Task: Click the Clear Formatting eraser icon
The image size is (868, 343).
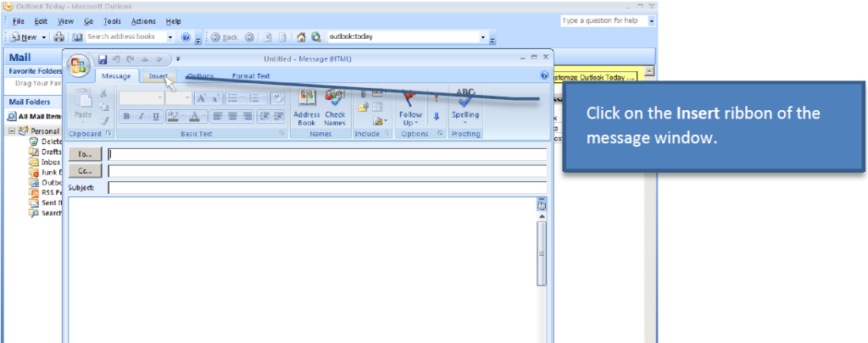Action: coord(278,98)
